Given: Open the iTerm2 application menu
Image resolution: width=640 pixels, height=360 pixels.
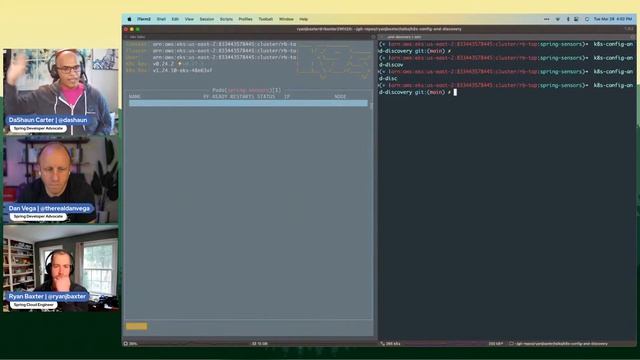Looking at the screenshot, I should pyautogui.click(x=144, y=19).
